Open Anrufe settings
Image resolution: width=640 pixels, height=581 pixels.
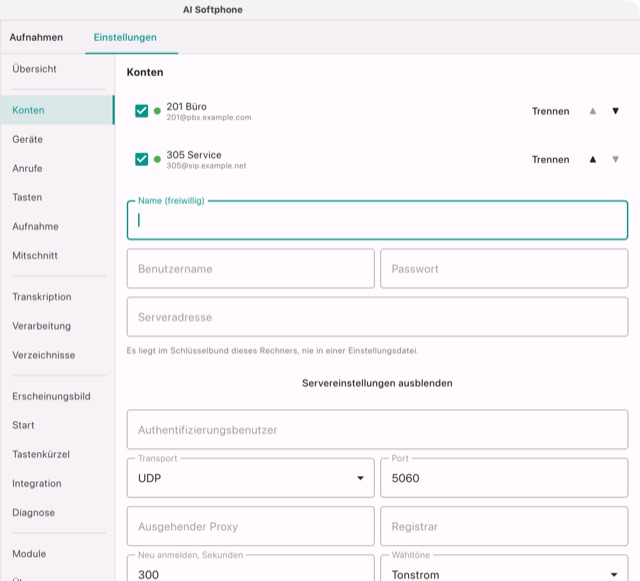click(58, 168)
